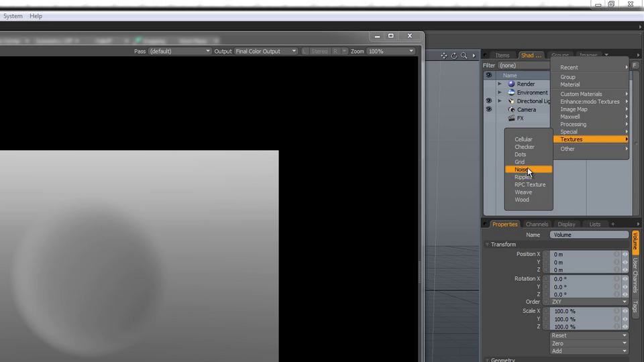Click the Scale Z value field

pyautogui.click(x=582, y=326)
